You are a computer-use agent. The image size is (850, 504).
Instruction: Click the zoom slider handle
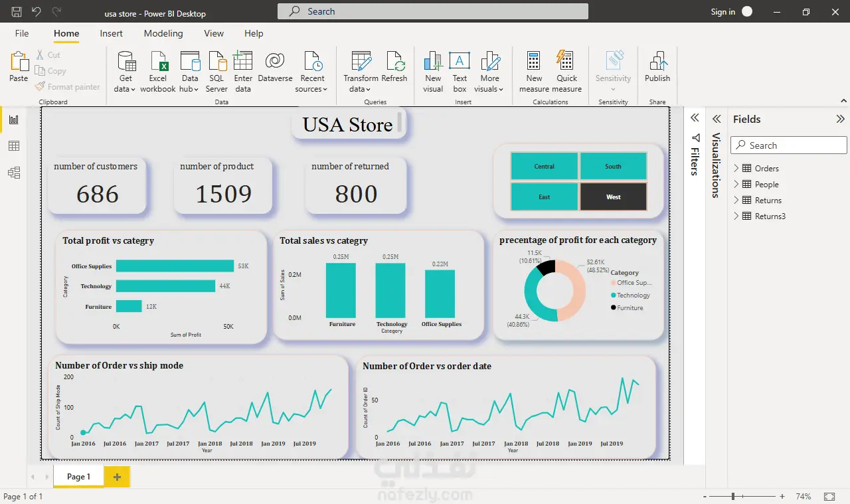pyautogui.click(x=733, y=497)
